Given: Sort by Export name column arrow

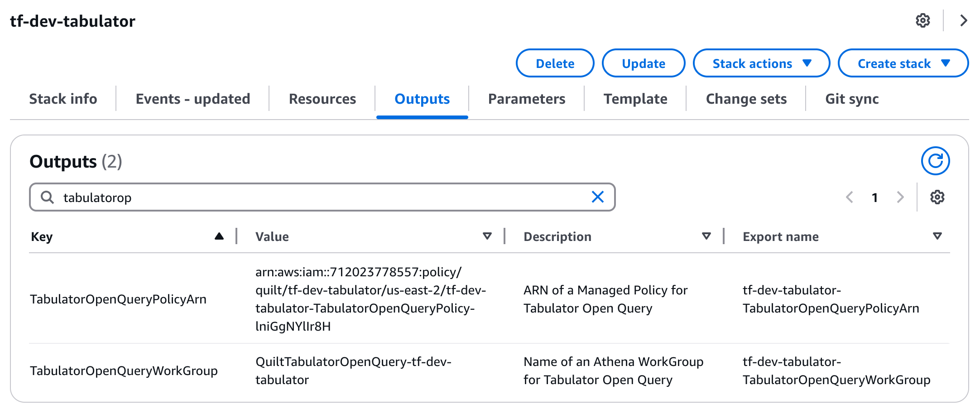Looking at the screenshot, I should tap(937, 236).
